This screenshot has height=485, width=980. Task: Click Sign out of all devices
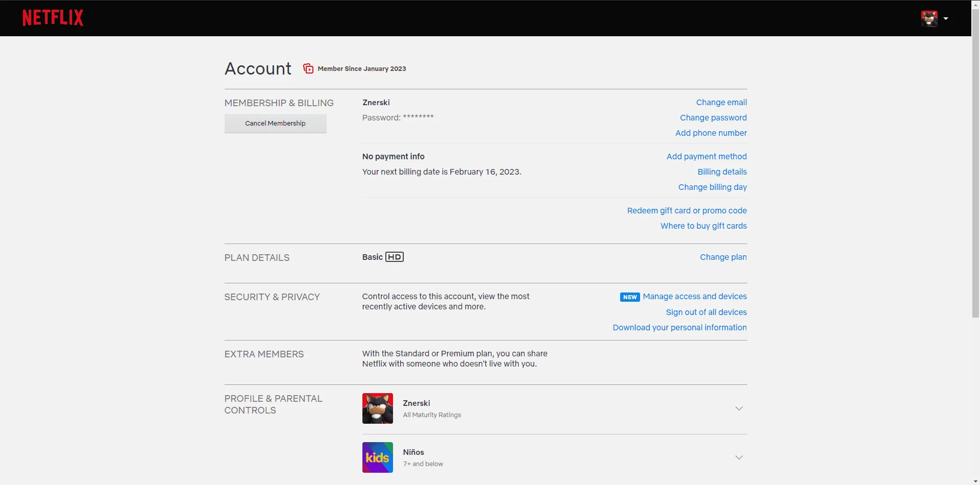click(706, 312)
